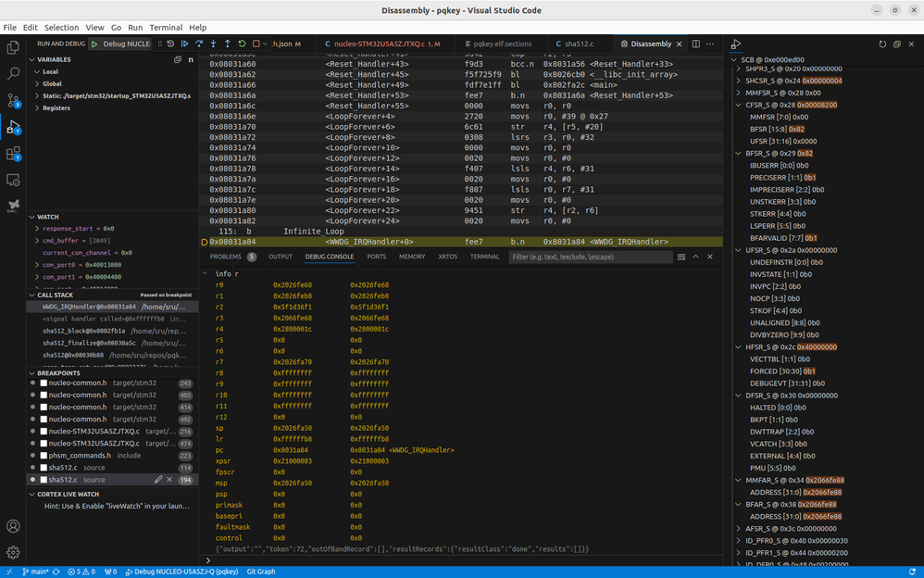The image size is (924, 578).
Task: Stop debugging with the red square icon
Action: pos(257,44)
